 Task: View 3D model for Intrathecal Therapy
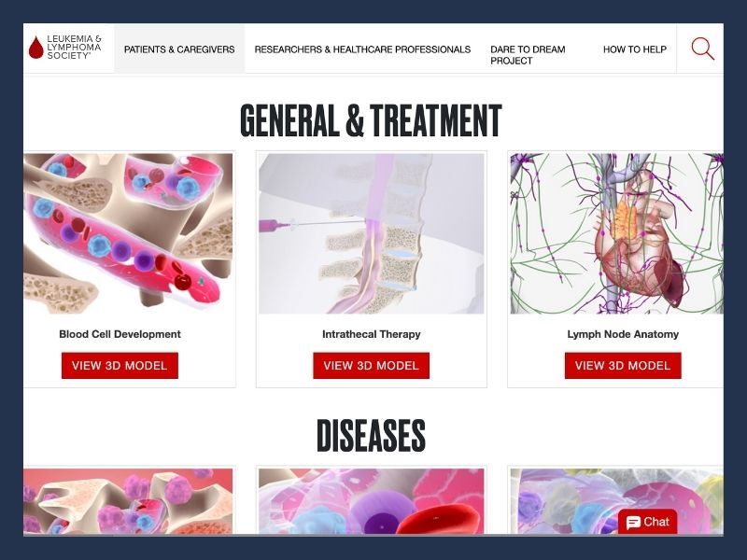[x=371, y=365]
